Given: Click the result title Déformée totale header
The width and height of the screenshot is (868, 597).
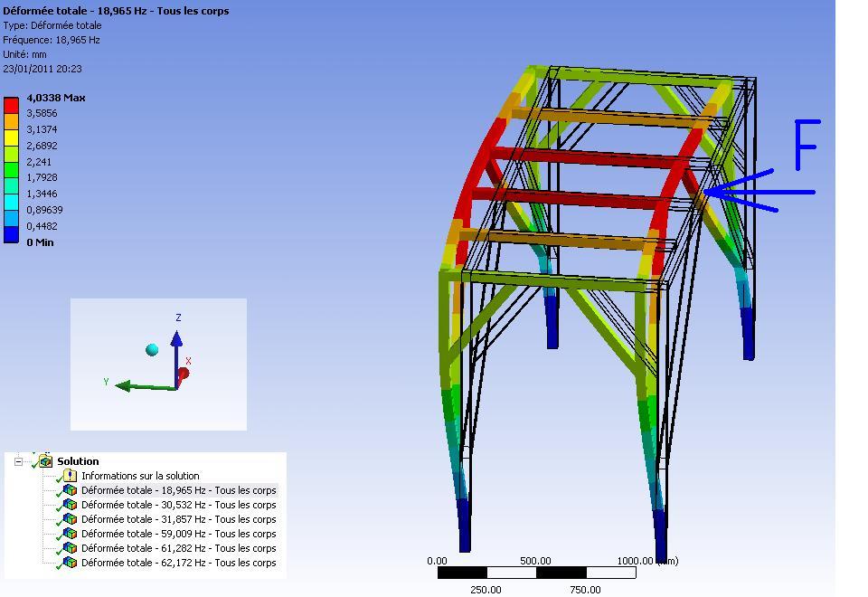Looking at the screenshot, I should point(116,11).
